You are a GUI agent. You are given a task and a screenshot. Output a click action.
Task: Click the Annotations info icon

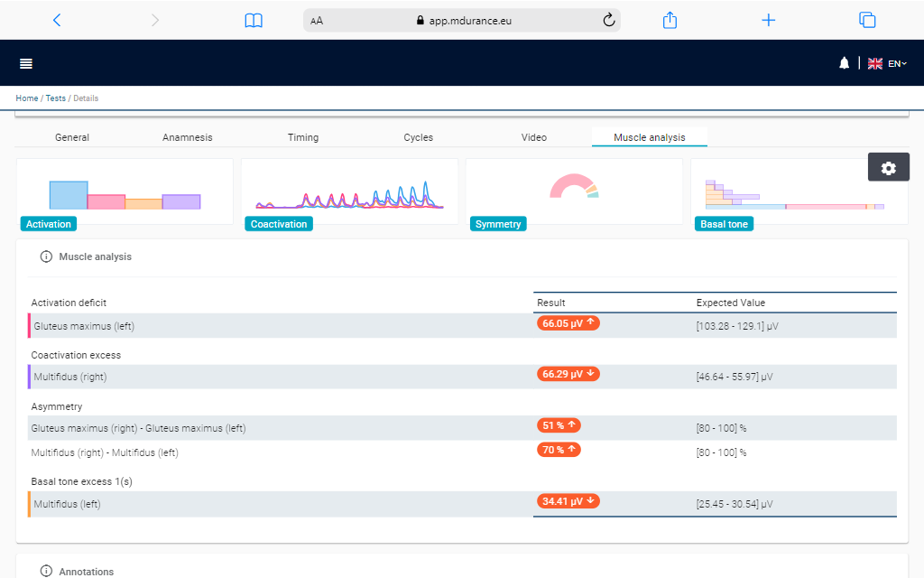(46, 572)
